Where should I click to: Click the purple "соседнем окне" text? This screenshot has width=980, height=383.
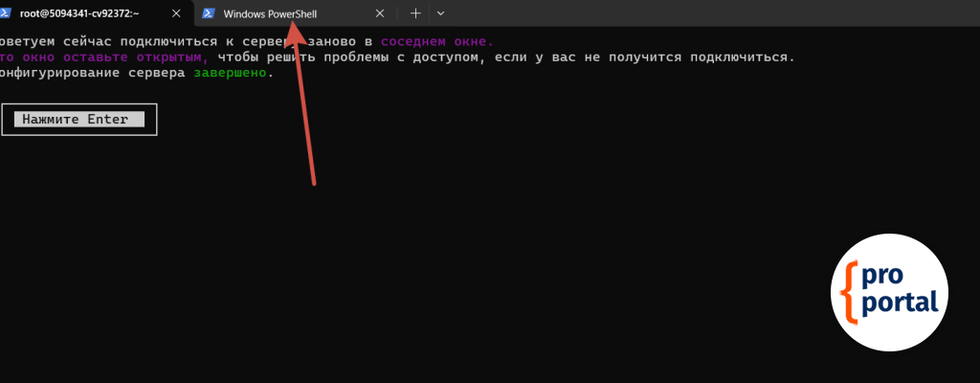point(436,41)
